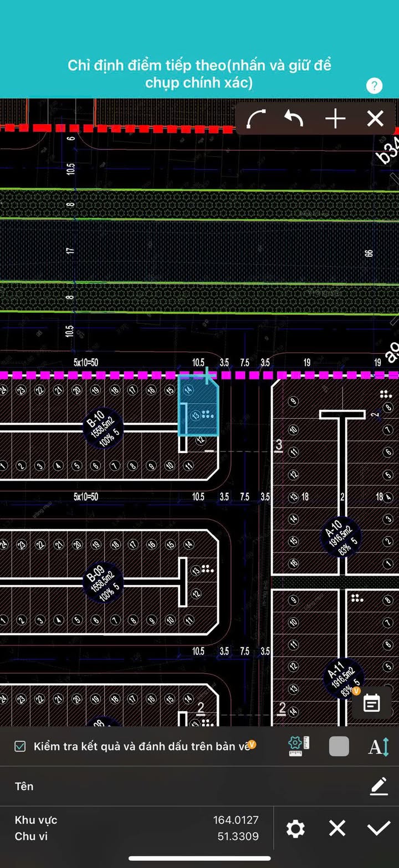The height and width of the screenshot is (868, 399).
Task: Tap the Chu vi value 51.3309
Action: (x=238, y=836)
